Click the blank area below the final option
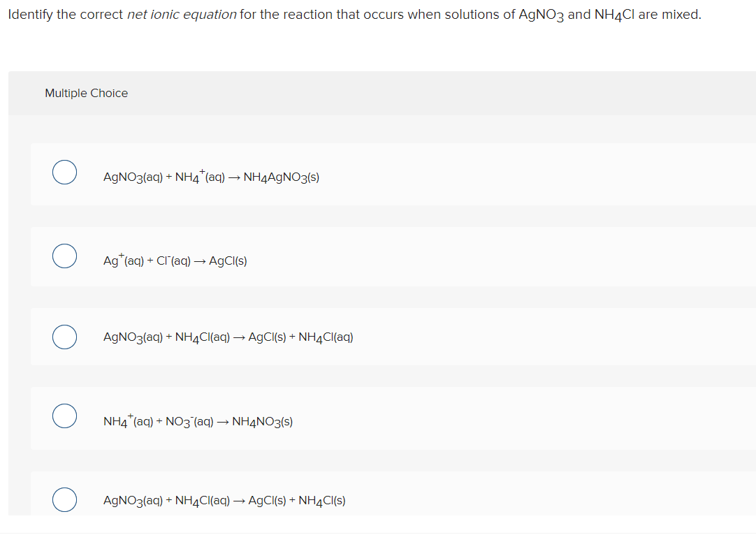The width and height of the screenshot is (756, 535). (377, 527)
